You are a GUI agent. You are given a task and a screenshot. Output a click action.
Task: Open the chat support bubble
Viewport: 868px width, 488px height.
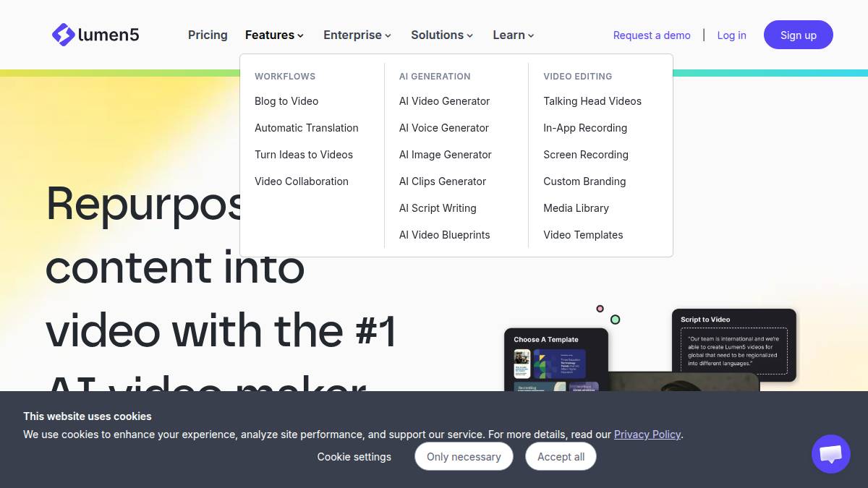(830, 454)
